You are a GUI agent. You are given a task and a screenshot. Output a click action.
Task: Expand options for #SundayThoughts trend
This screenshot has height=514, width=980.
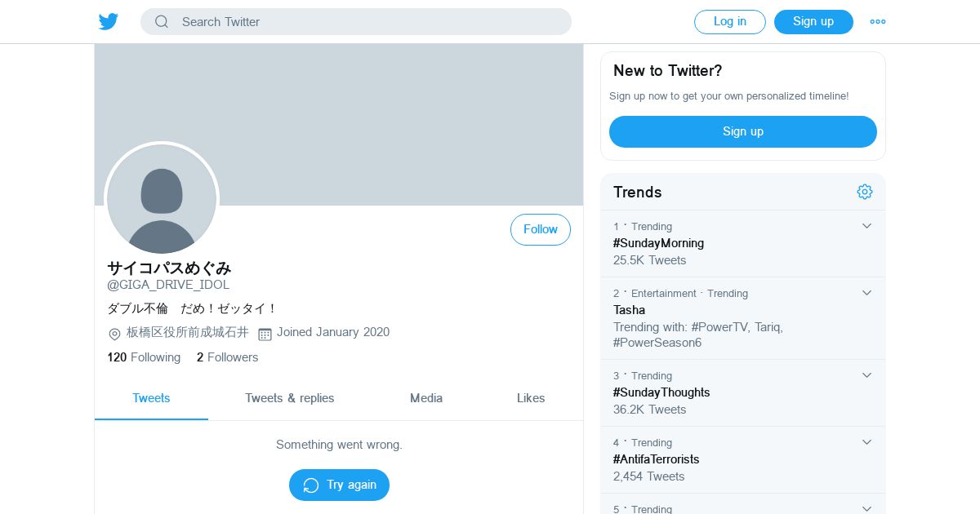pos(867,375)
